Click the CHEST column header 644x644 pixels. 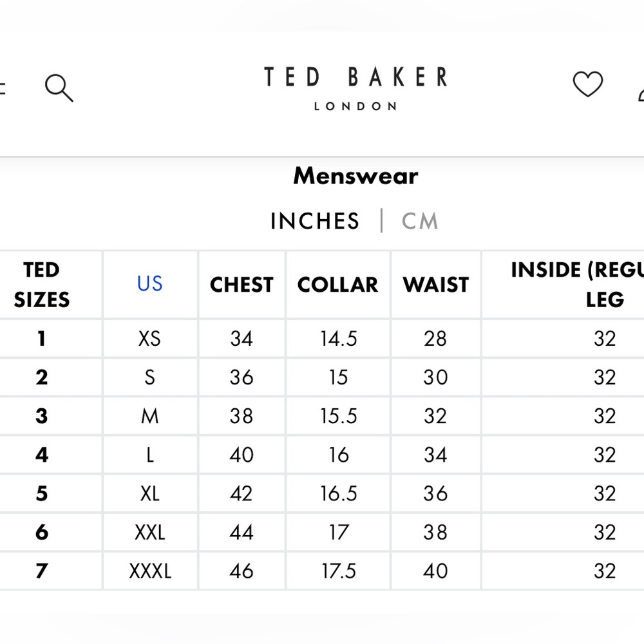pos(241,285)
